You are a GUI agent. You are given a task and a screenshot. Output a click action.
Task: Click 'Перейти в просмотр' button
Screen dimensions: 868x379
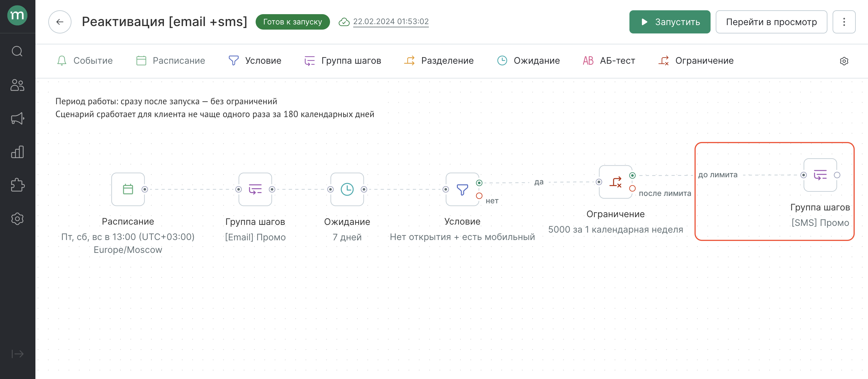771,22
